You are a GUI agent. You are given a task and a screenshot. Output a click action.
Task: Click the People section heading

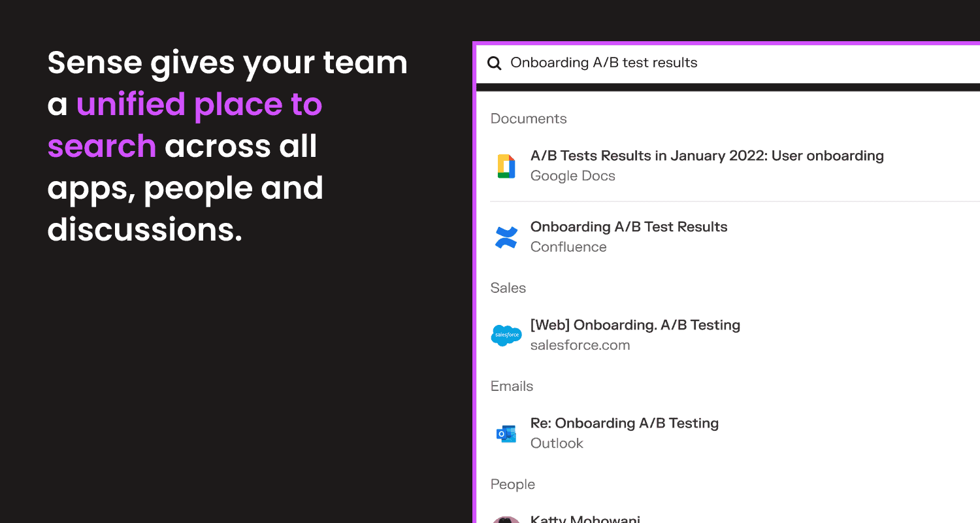coord(513,484)
